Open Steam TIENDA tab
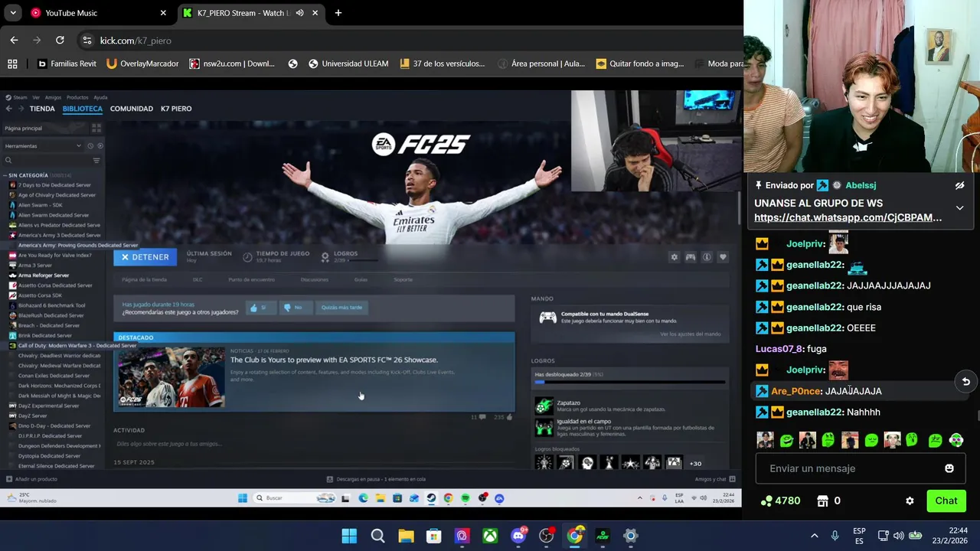Image resolution: width=980 pixels, height=551 pixels. 42,109
